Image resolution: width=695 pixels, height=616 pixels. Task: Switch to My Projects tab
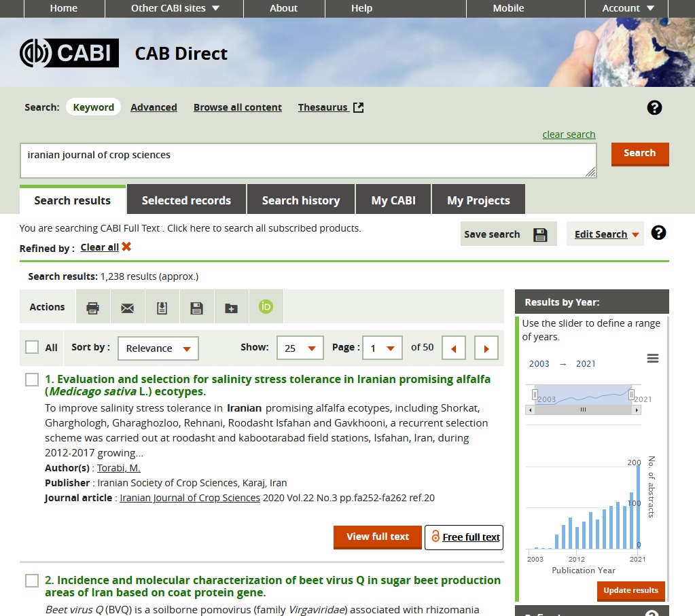[478, 200]
